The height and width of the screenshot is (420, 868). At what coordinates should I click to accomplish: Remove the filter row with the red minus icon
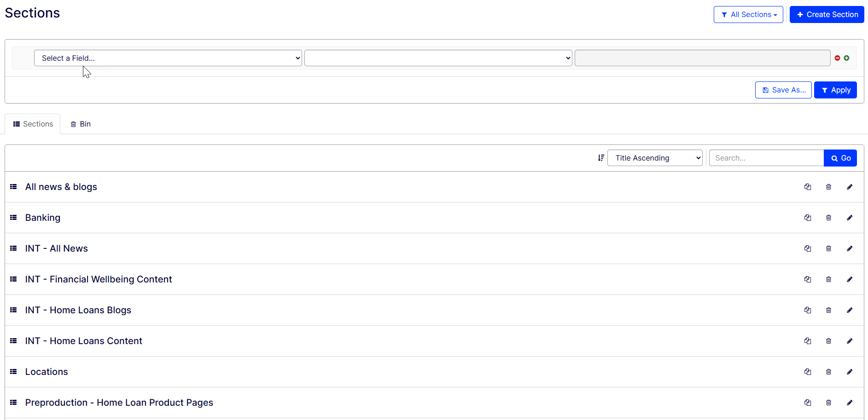(x=838, y=58)
